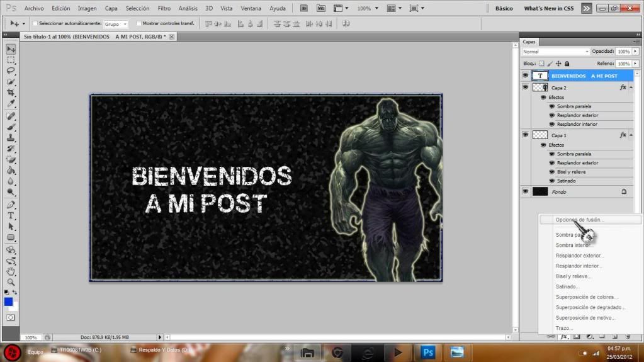
Task: Select the Pen tool
Action: tap(11, 205)
